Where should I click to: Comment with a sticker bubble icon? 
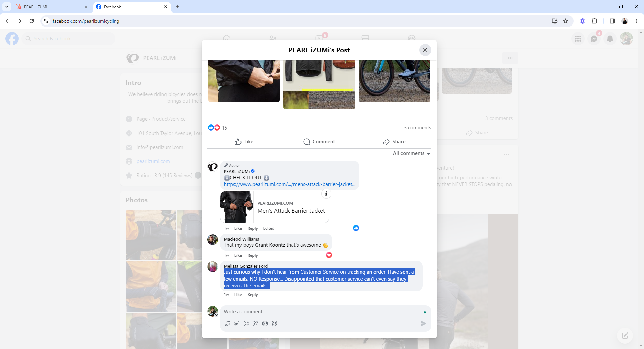(237, 323)
